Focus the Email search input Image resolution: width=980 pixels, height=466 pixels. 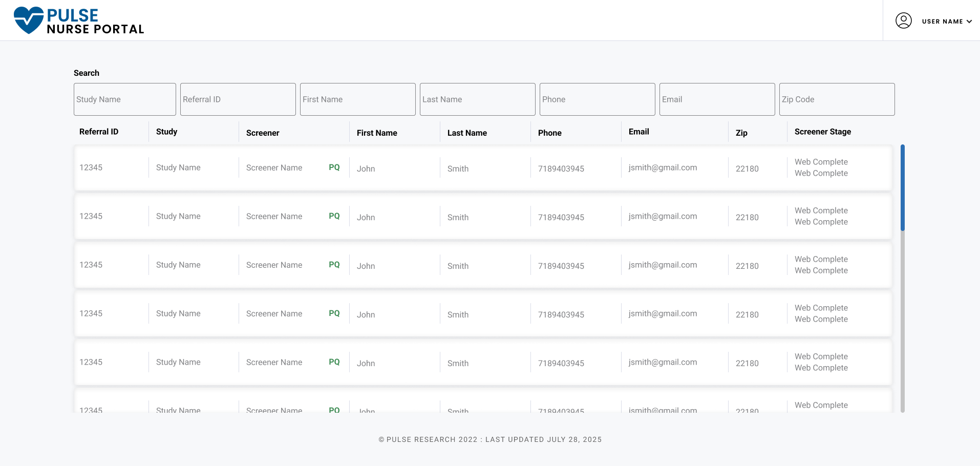717,99
